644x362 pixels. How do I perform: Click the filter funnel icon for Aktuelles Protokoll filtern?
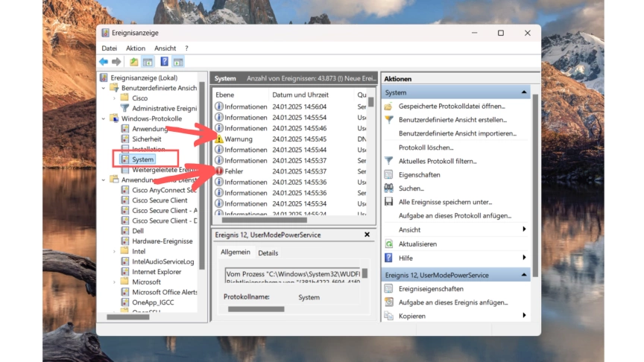pos(388,161)
